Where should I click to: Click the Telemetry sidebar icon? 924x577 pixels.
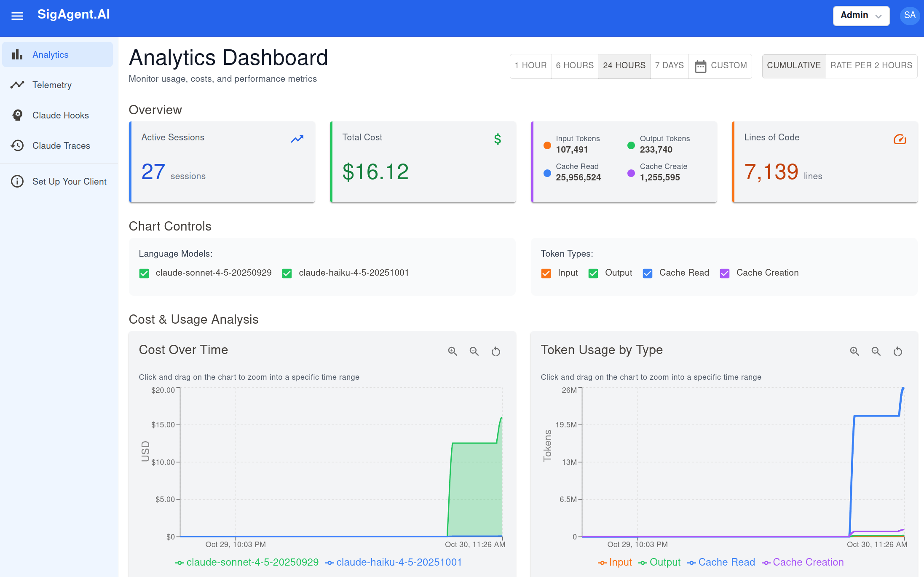coord(17,85)
